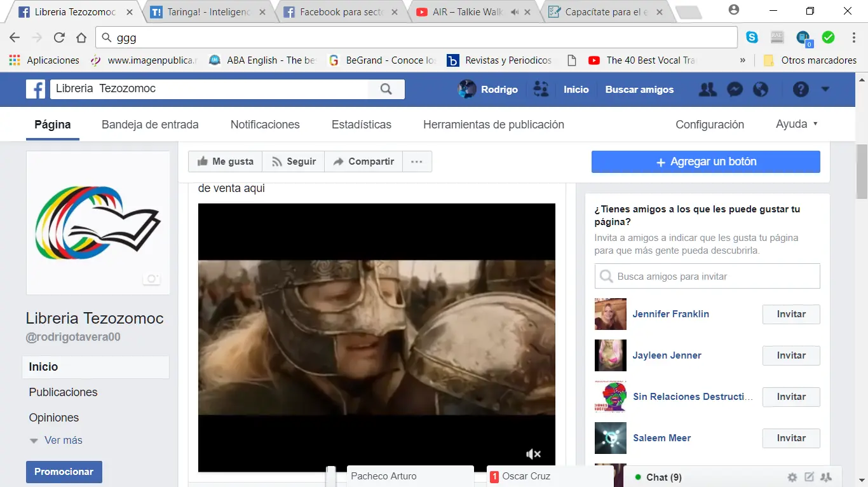Click the Busca amigos para invitar field
The image size is (868, 487).
pos(707,277)
